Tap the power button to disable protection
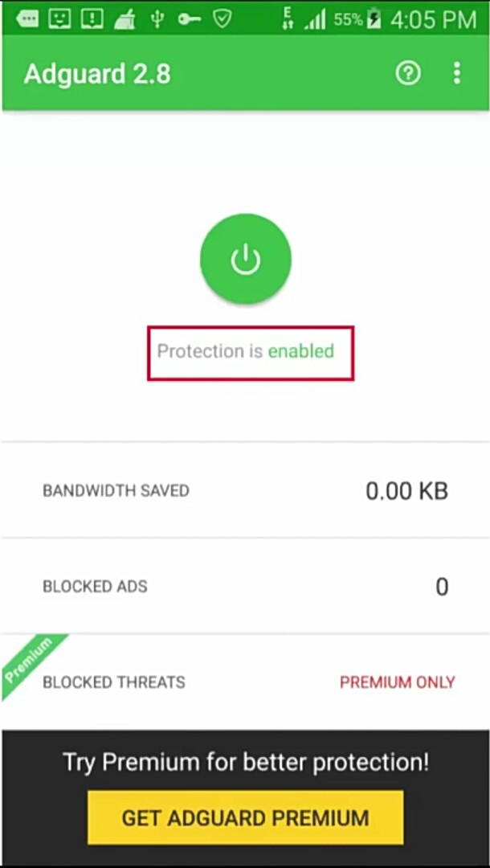This screenshot has height=868, width=490. (245, 258)
